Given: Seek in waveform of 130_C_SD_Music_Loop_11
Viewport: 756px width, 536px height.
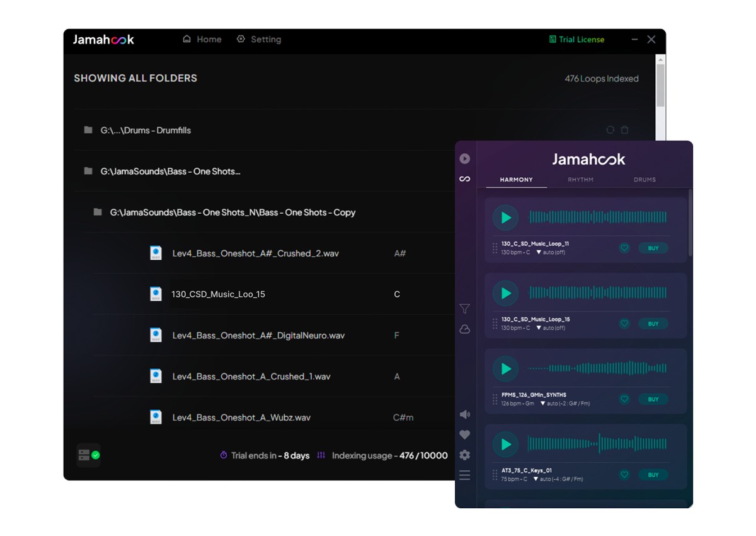Looking at the screenshot, I should (x=598, y=218).
